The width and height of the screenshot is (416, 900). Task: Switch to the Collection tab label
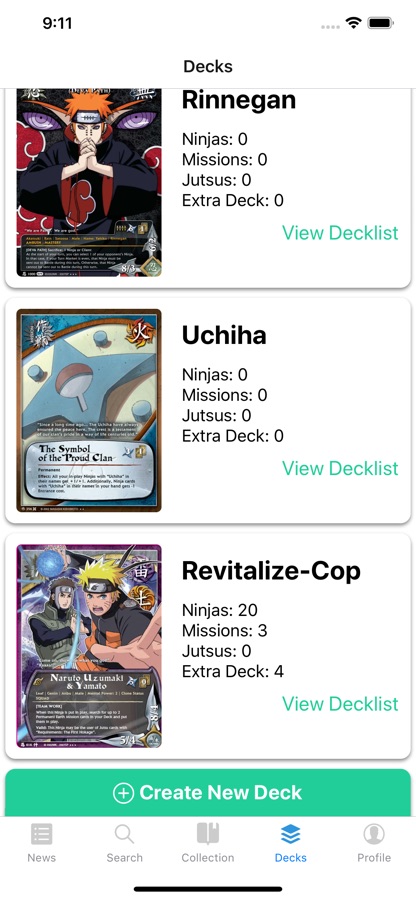208,858
